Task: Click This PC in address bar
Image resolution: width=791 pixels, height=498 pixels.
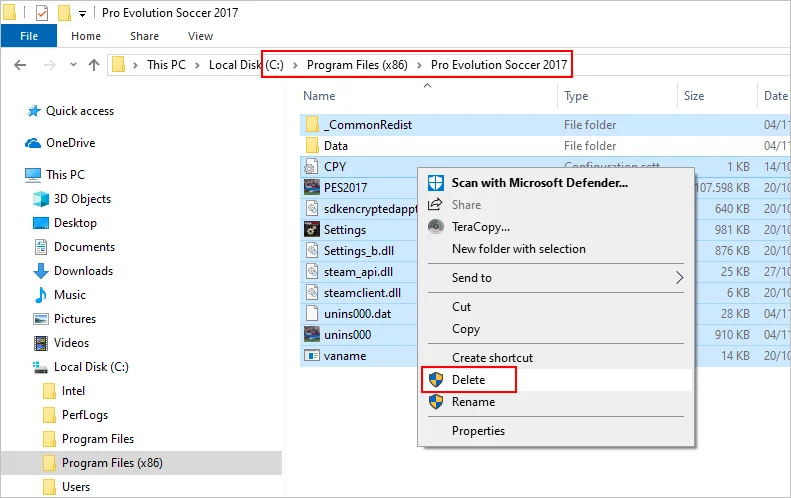Action: click(x=166, y=65)
